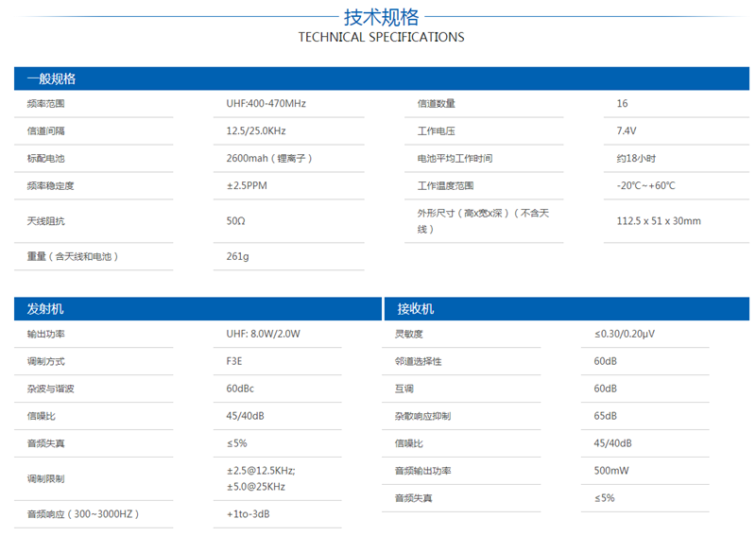The width and height of the screenshot is (756, 536).
Task: Click the UHF:400-470MHz value
Action: click(x=266, y=104)
